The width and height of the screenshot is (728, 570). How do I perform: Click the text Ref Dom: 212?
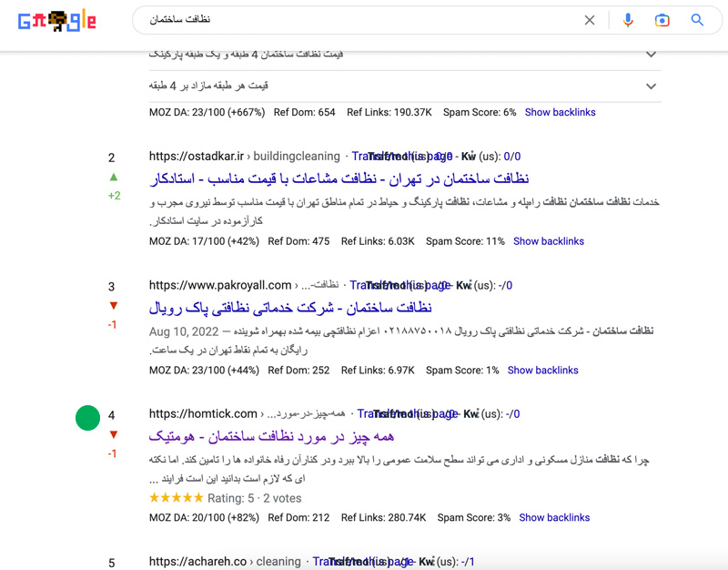pos(298,517)
